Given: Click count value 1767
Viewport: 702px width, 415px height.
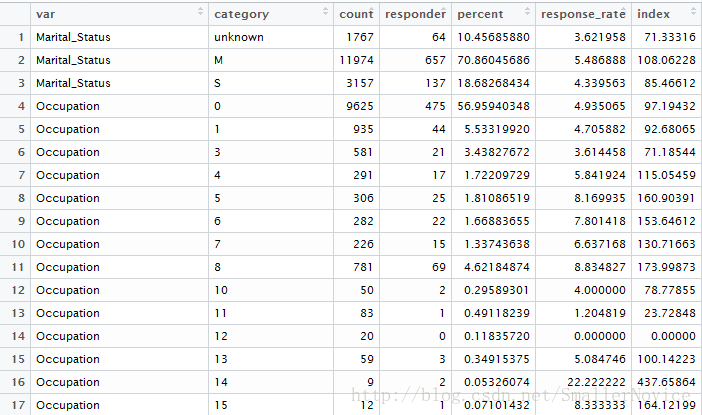Looking at the screenshot, I should [x=360, y=37].
